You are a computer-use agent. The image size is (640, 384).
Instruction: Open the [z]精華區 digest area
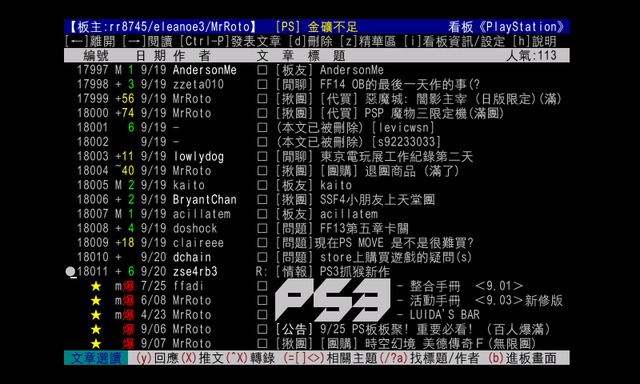pos(368,41)
